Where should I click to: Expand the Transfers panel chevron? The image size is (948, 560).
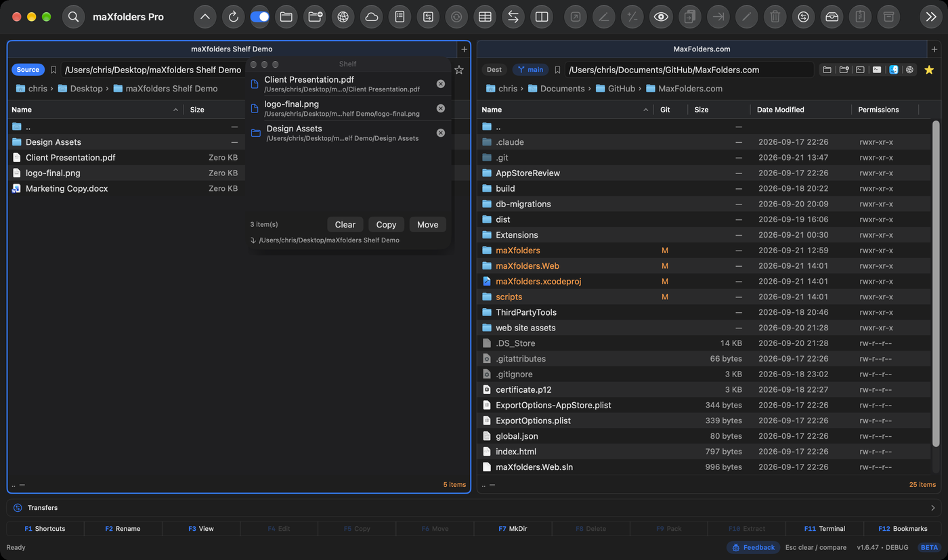tap(932, 508)
